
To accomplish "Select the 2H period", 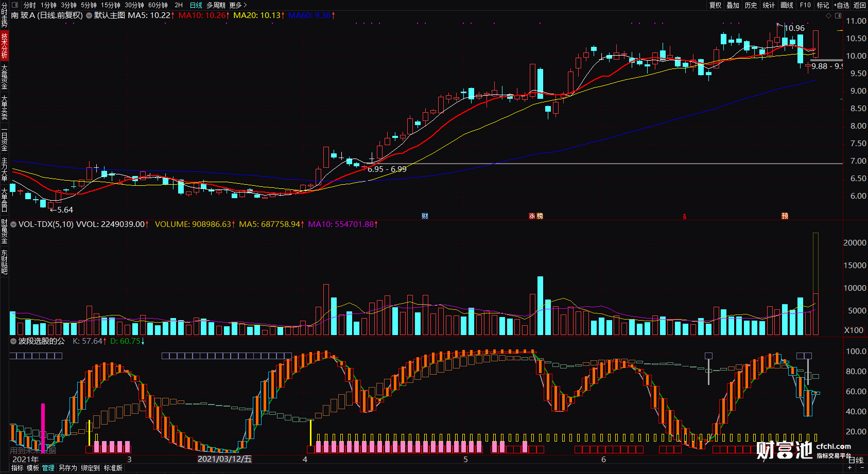I will [x=179, y=5].
